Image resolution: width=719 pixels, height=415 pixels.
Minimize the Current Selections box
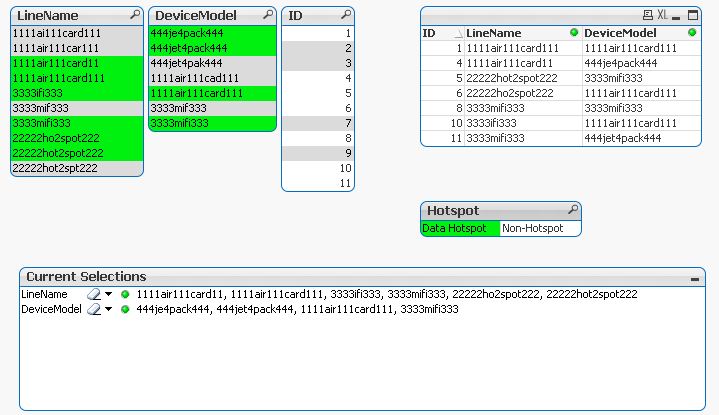[695, 279]
